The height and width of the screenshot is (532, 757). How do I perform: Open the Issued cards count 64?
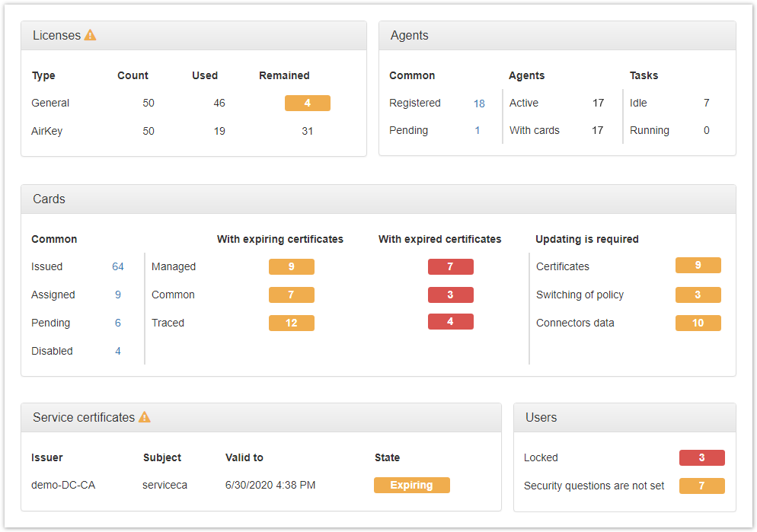coord(118,267)
